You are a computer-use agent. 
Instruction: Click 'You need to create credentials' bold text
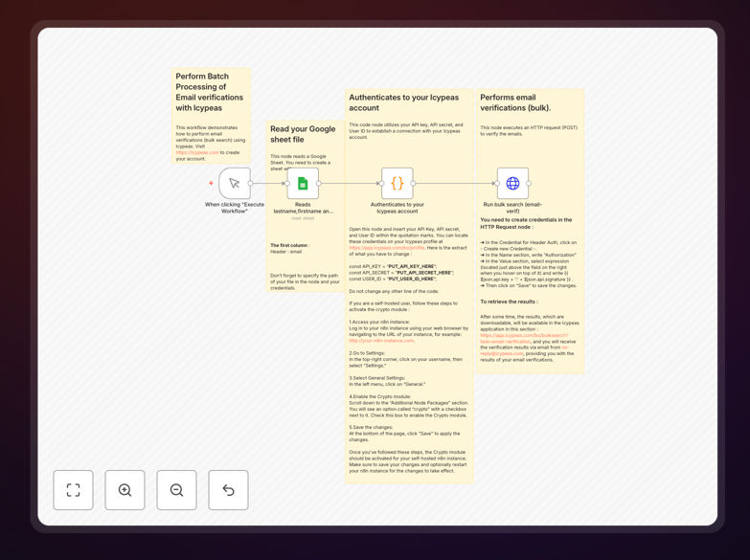pyautogui.click(x=526, y=223)
